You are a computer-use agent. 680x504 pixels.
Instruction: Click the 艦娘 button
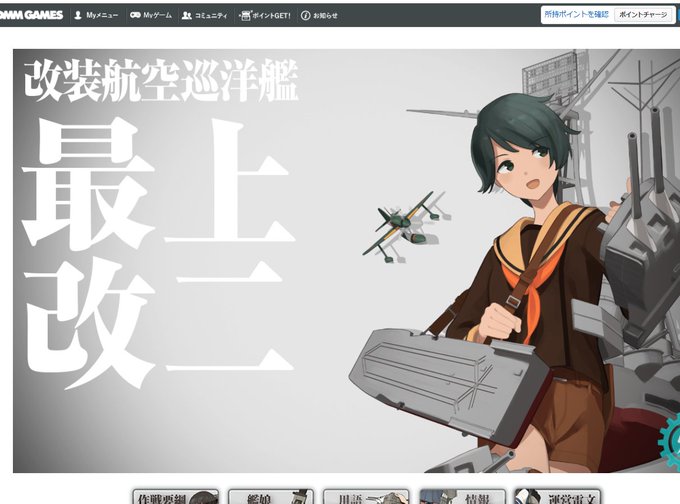(271, 497)
